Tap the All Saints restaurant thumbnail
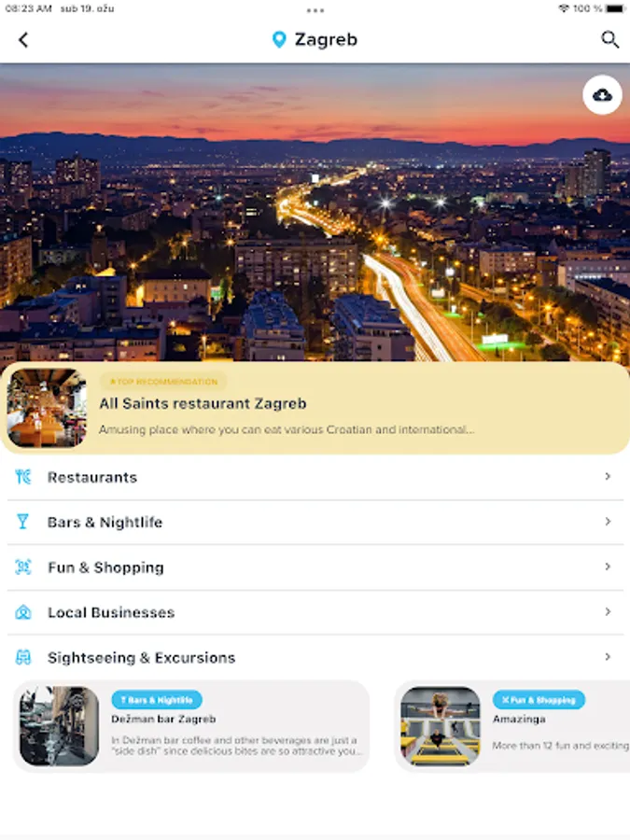The image size is (630, 840). point(47,408)
